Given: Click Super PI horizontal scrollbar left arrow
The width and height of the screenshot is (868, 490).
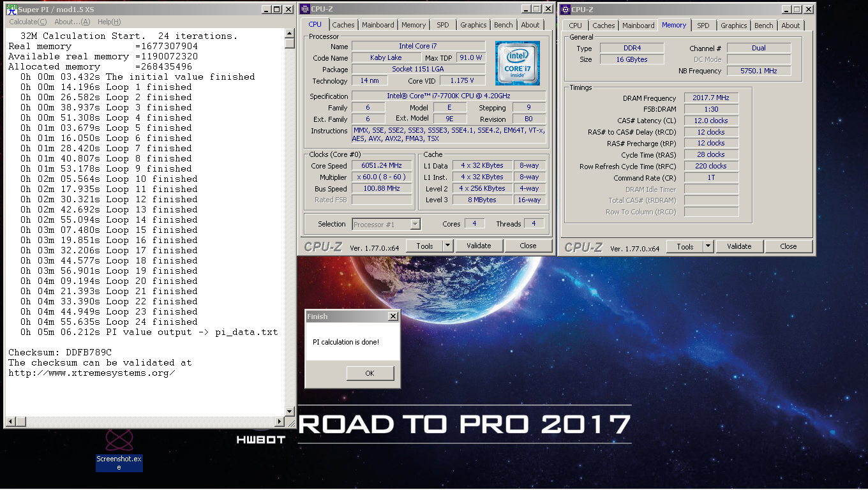Looking at the screenshot, I should (10, 422).
